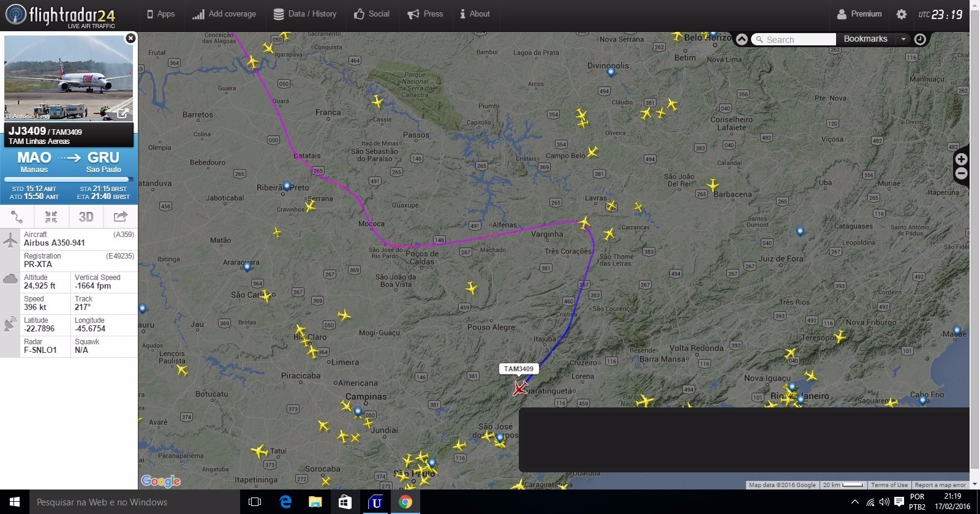
Task: Click the TAM3409 map label
Action: click(519, 369)
